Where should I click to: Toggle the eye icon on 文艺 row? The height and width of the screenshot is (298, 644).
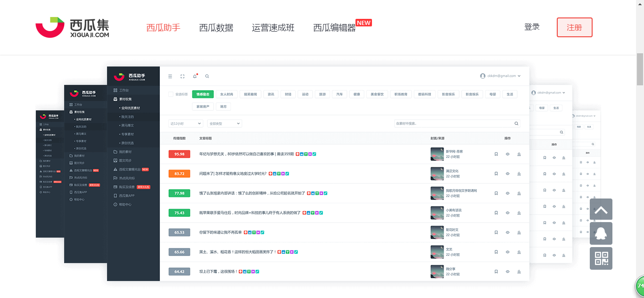click(x=508, y=252)
